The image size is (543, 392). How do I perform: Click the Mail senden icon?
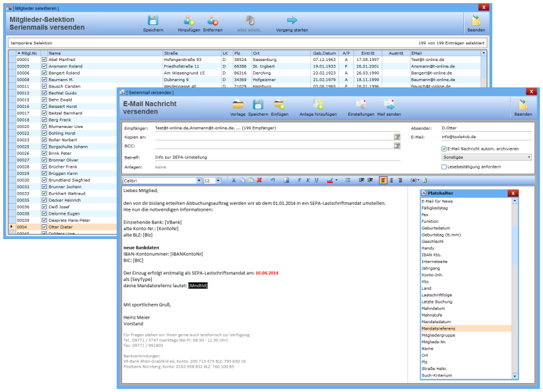point(389,105)
